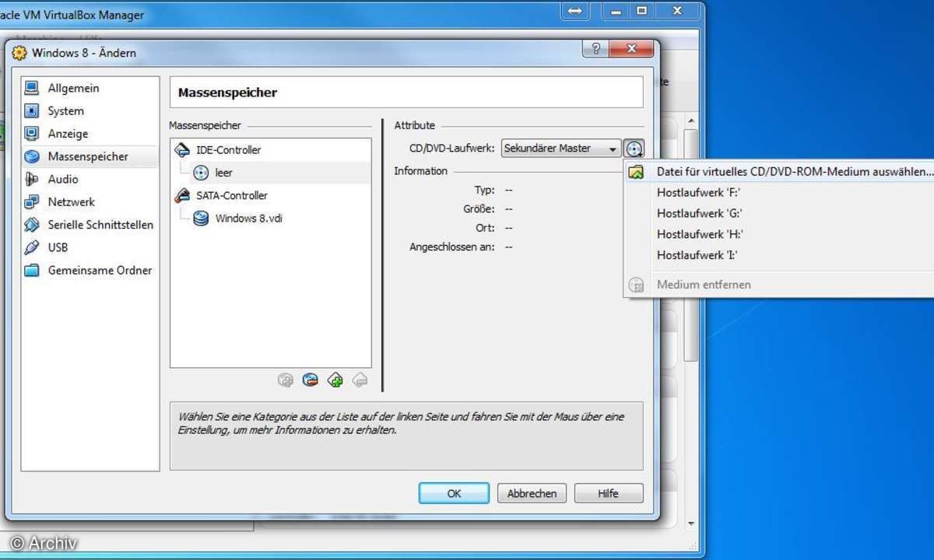Open Gemeinsame Ordner settings
This screenshot has height=560, width=934.
point(100,271)
